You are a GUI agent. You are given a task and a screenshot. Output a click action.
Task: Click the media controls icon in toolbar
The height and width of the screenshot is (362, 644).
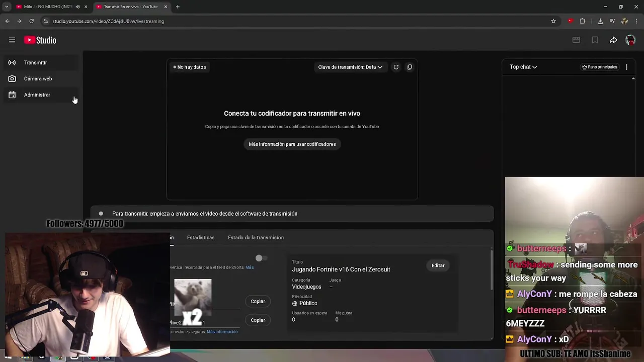pyautogui.click(x=612, y=21)
